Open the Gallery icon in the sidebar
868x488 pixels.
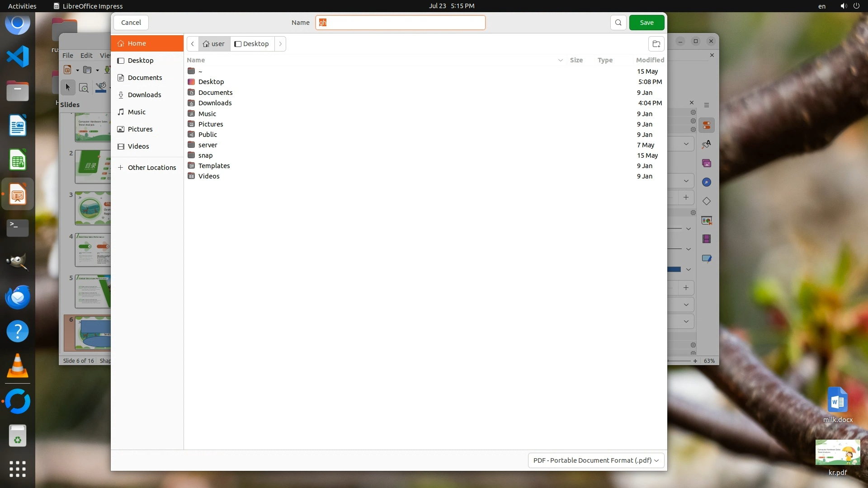click(706, 163)
